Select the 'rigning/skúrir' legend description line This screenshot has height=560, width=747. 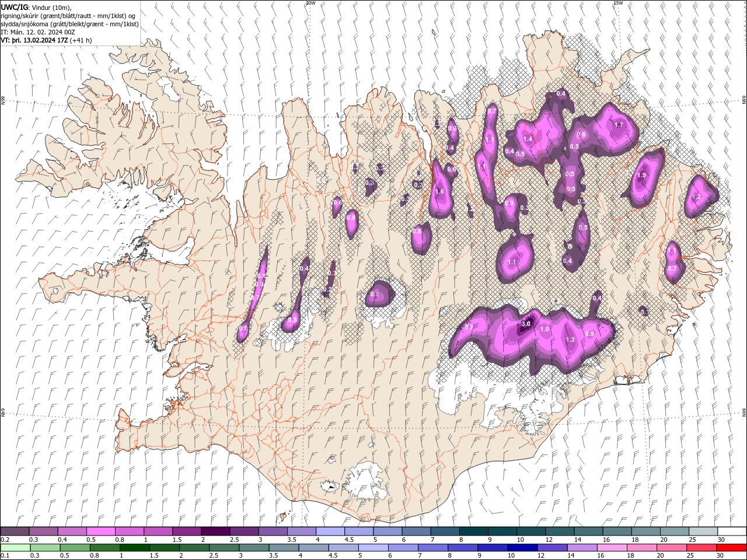(x=68, y=15)
